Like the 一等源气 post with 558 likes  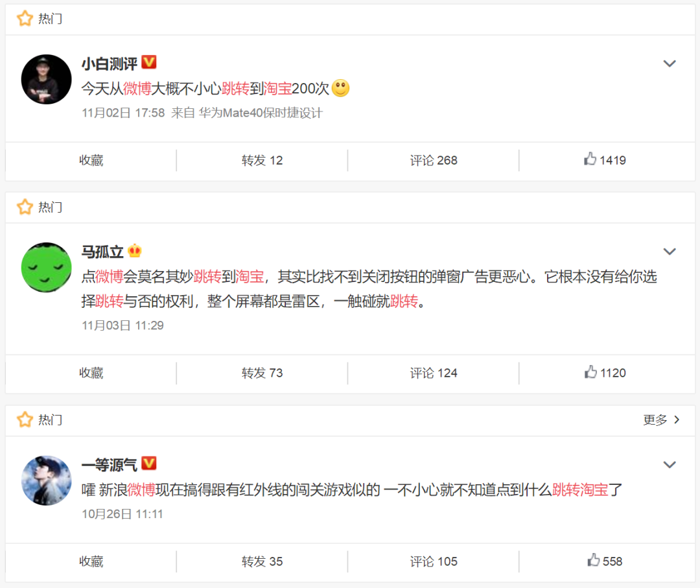(x=605, y=561)
